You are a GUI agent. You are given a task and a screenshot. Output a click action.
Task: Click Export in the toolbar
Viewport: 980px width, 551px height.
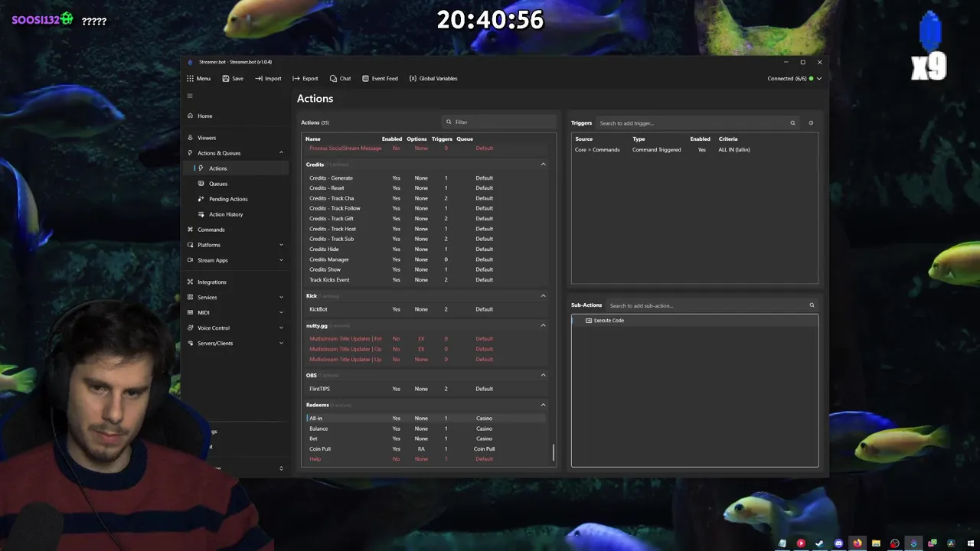305,78
